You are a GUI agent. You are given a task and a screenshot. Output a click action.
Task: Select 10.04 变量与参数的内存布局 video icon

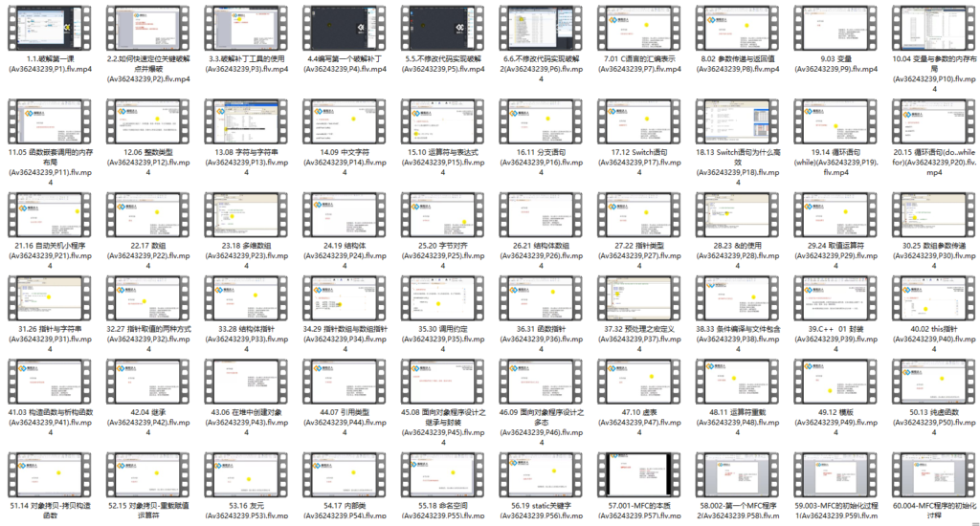(x=934, y=28)
